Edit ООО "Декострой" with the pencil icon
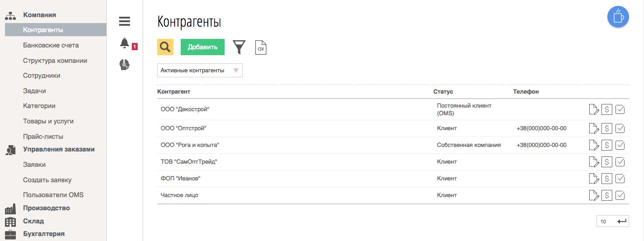 click(x=593, y=109)
